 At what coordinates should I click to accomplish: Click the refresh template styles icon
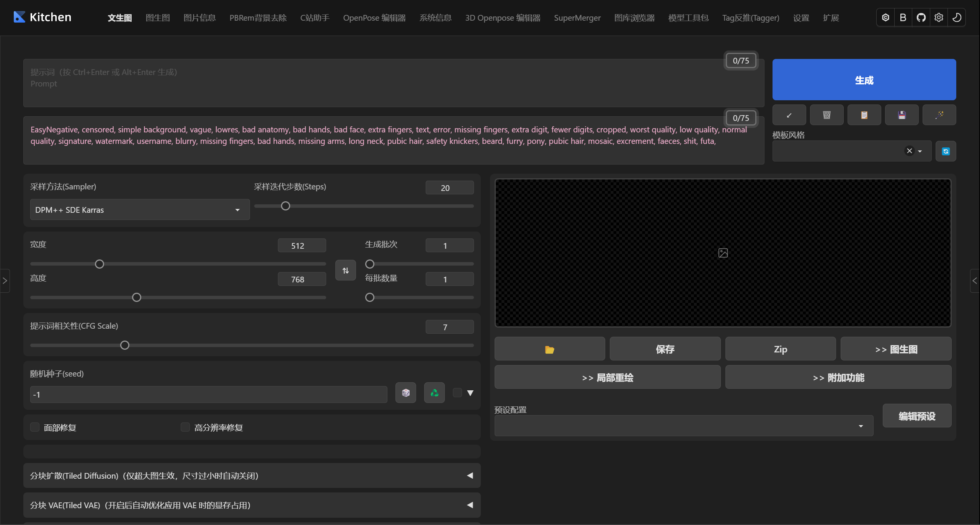click(x=946, y=151)
